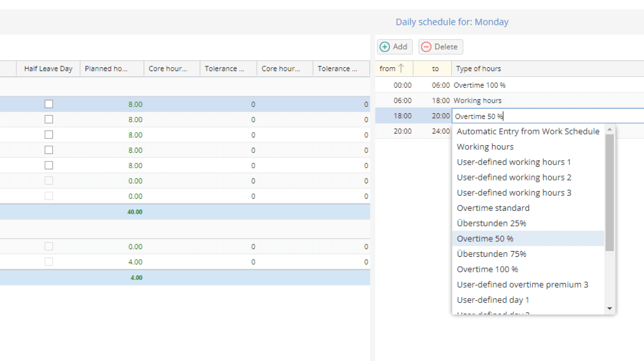Click the dropdown list scroll-down arrow
Image resolution: width=644 pixels, height=361 pixels.
coord(609,309)
